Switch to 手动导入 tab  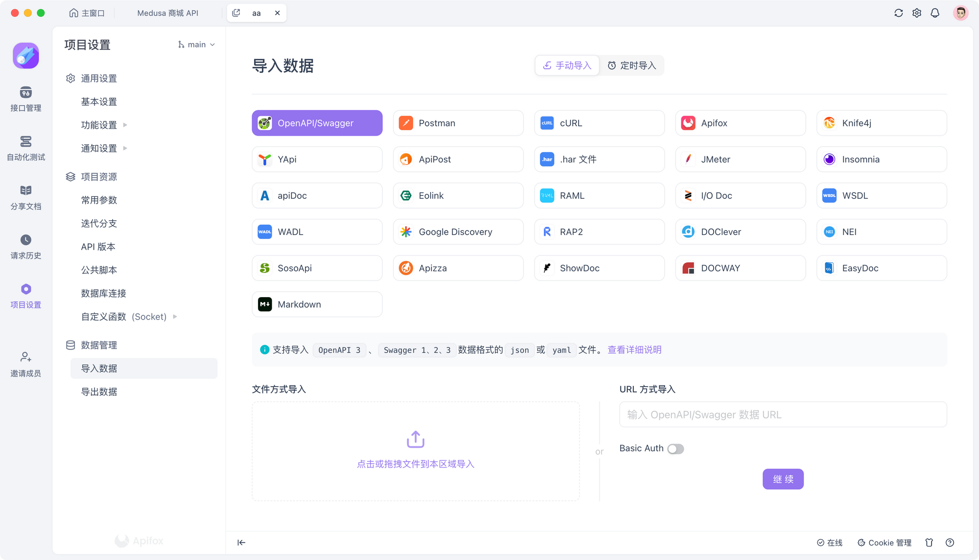pyautogui.click(x=567, y=65)
